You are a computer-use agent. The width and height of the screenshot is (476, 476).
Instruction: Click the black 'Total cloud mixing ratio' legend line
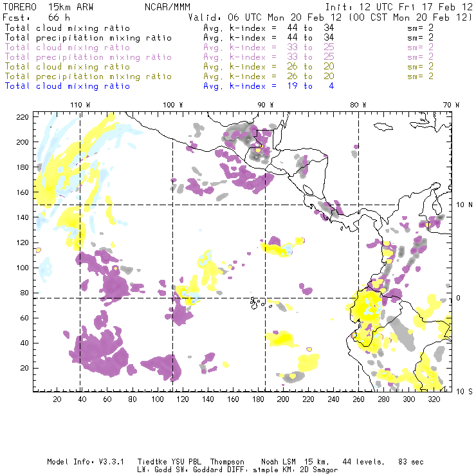[x=68, y=28]
